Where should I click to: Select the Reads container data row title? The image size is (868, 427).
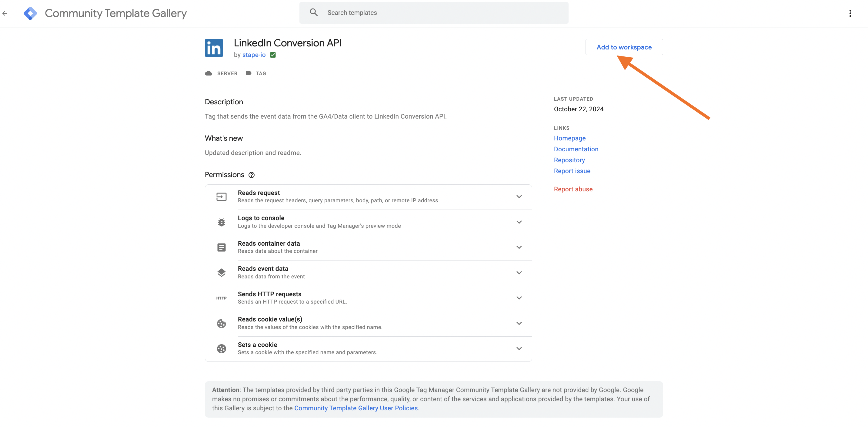[269, 244]
